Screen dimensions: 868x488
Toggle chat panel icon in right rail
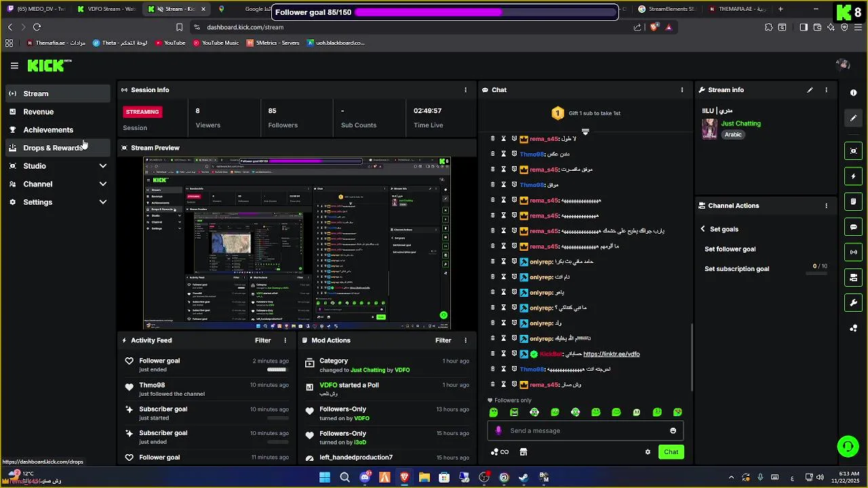854,227
